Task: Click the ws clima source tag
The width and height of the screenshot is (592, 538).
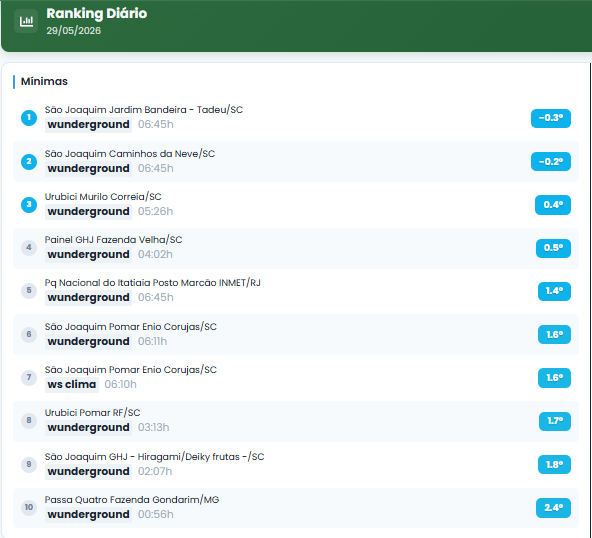Action: pos(72,384)
